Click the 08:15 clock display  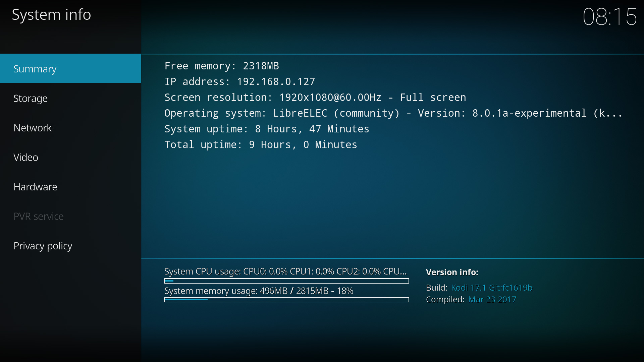pos(609,17)
